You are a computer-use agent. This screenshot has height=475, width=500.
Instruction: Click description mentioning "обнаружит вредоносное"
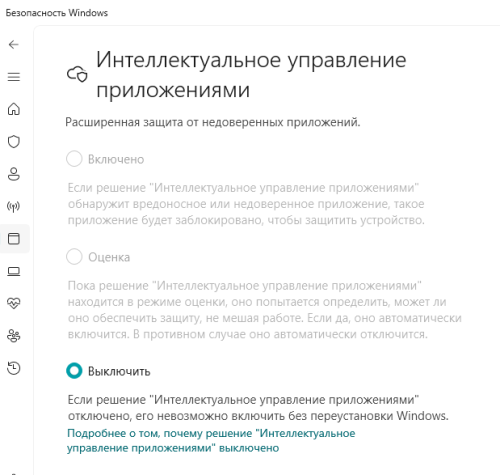coord(246,204)
